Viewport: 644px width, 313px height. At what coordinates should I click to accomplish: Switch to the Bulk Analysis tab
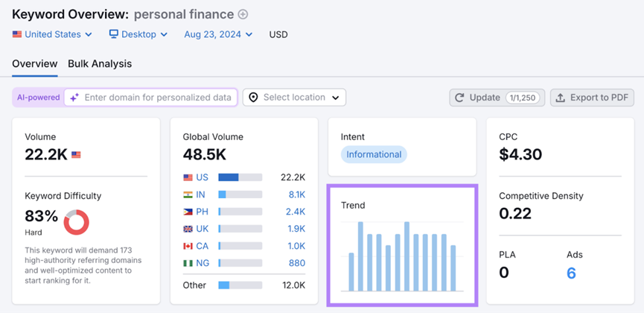100,64
